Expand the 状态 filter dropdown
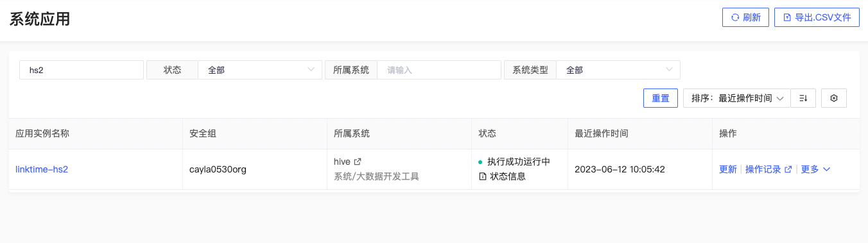Image resolution: width=868 pixels, height=243 pixels. (259, 70)
